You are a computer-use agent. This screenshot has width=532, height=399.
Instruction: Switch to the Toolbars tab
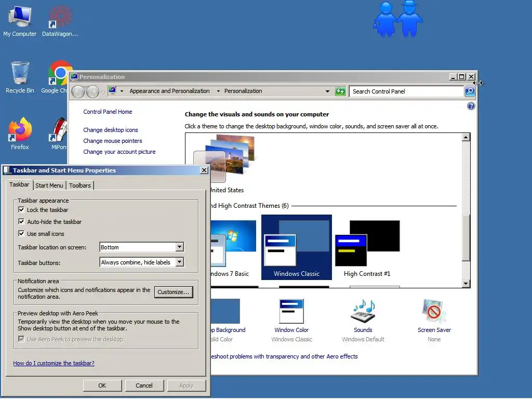[80, 185]
